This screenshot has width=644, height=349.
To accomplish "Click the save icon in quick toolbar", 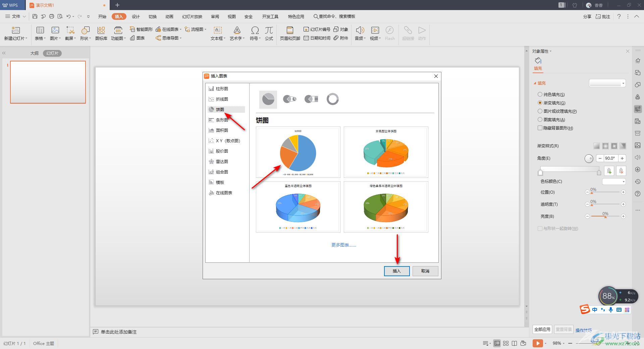I will click(35, 16).
